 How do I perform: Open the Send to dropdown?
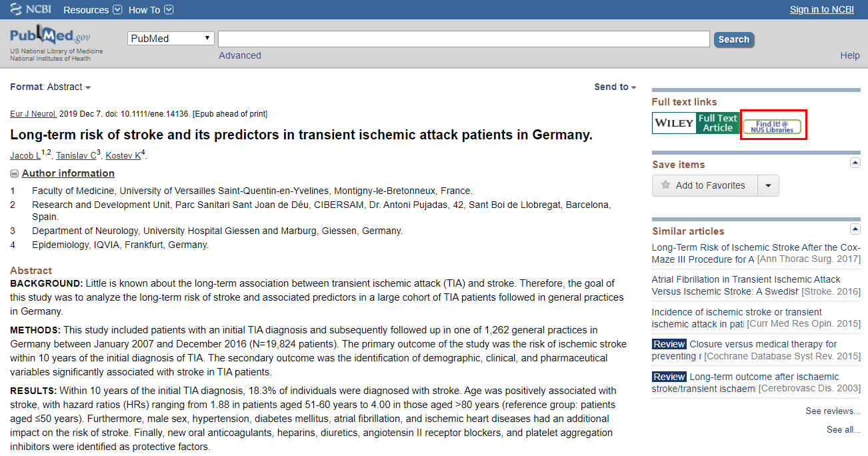pyautogui.click(x=614, y=87)
